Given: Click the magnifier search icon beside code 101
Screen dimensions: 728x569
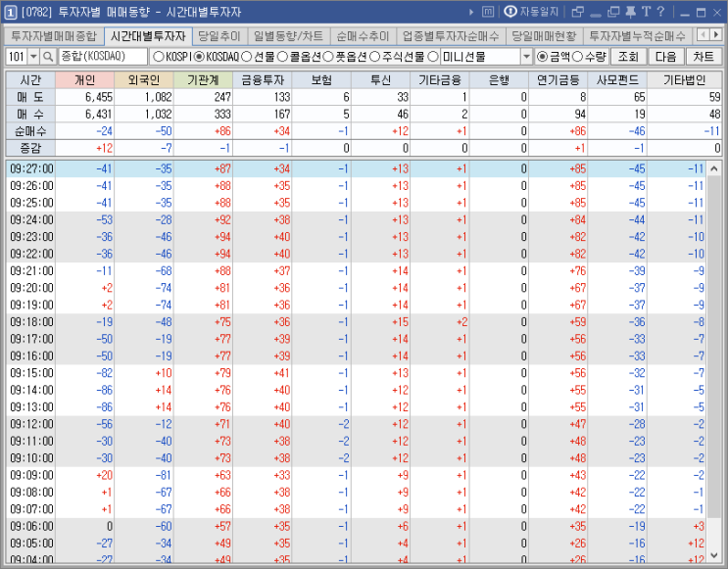Looking at the screenshot, I should (48, 57).
